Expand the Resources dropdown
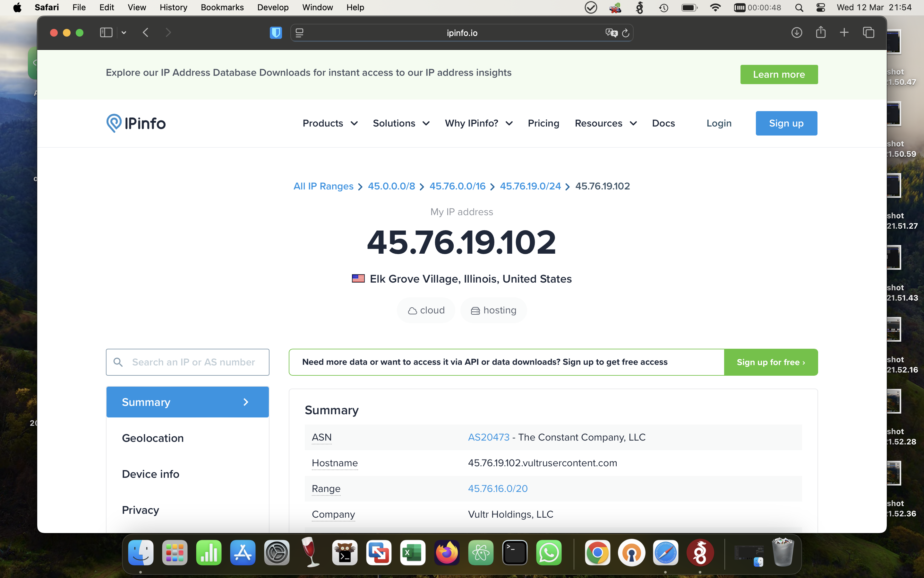Viewport: 924px width, 578px height. (606, 123)
